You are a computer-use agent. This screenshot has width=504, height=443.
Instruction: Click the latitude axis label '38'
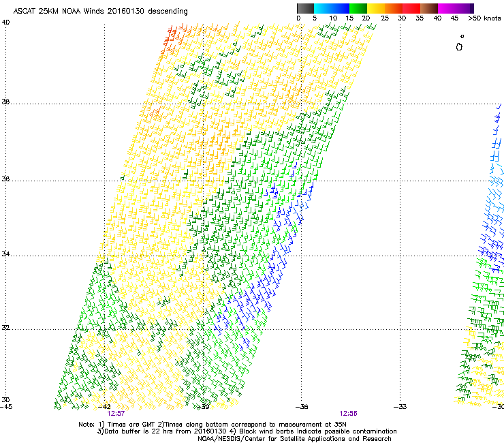click(5, 102)
